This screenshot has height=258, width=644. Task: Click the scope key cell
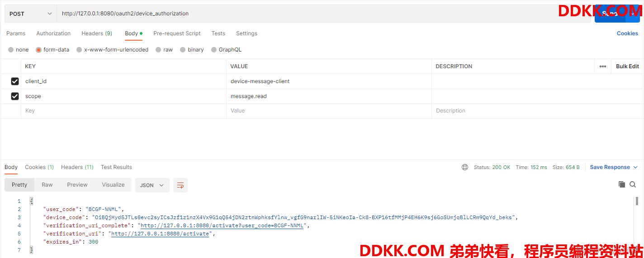pyautogui.click(x=123, y=96)
